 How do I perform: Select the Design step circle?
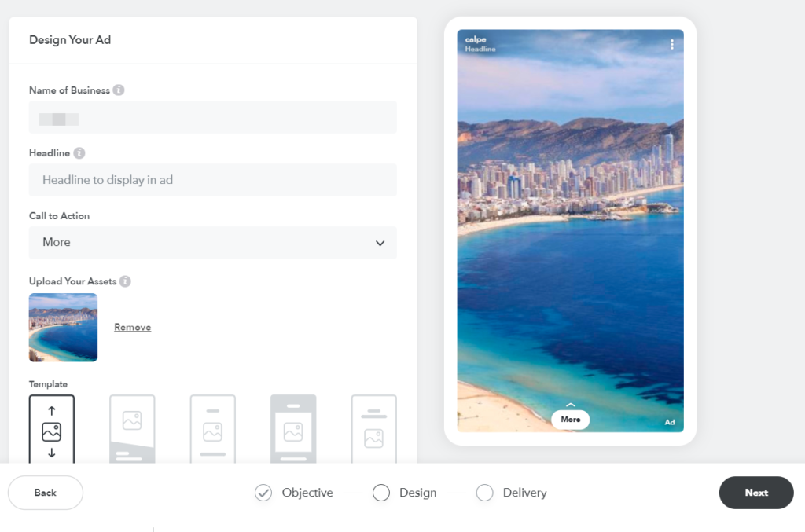(x=381, y=493)
